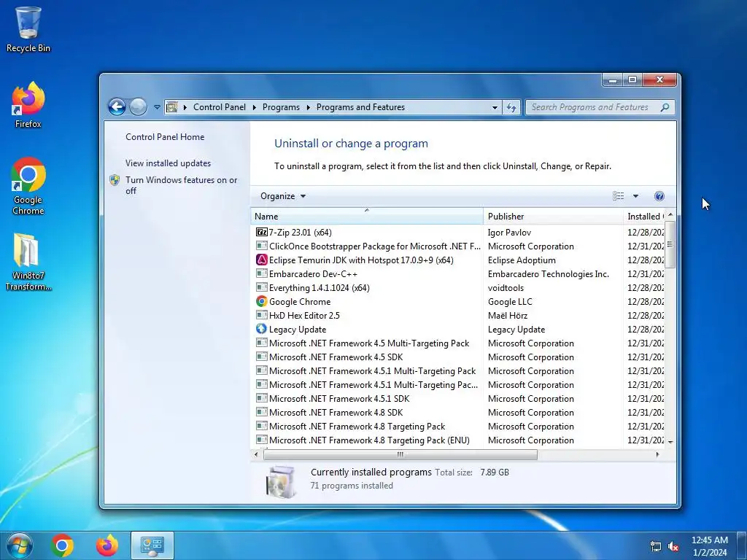747x560 pixels.
Task: Click the horizontal scrollbar right arrow
Action: (657, 455)
